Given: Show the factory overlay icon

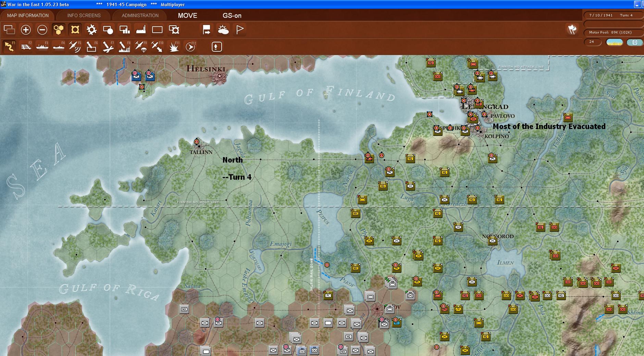Looking at the screenshot, I should pos(141,30).
